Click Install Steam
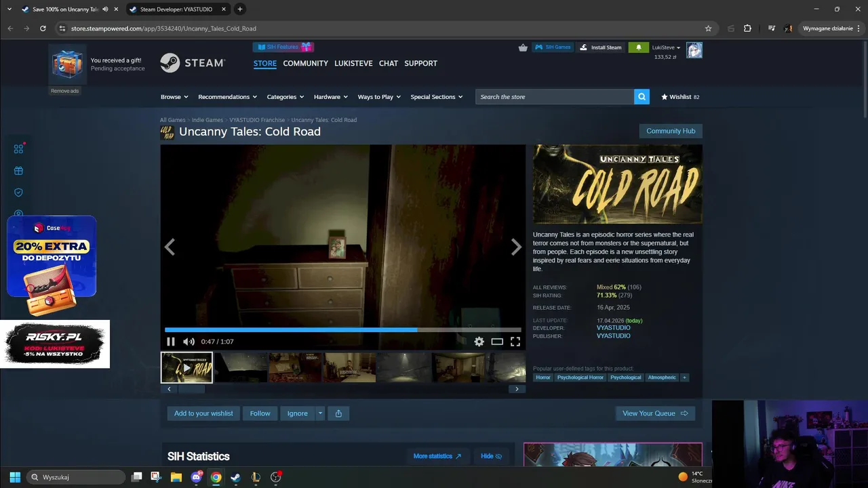868x488 pixels. point(601,47)
